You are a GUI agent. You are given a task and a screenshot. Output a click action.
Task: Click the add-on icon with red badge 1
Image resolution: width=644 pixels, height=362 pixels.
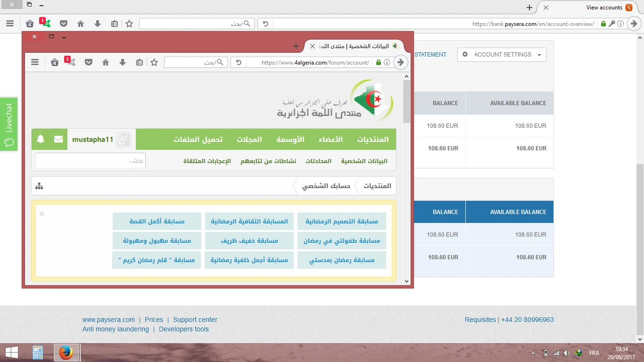[x=45, y=23]
